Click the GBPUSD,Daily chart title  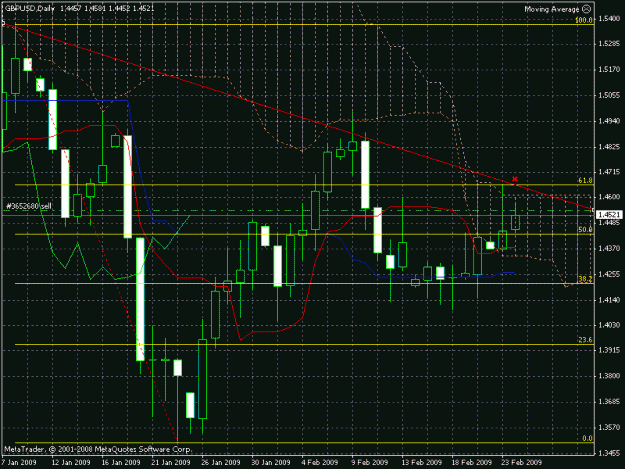(29, 8)
